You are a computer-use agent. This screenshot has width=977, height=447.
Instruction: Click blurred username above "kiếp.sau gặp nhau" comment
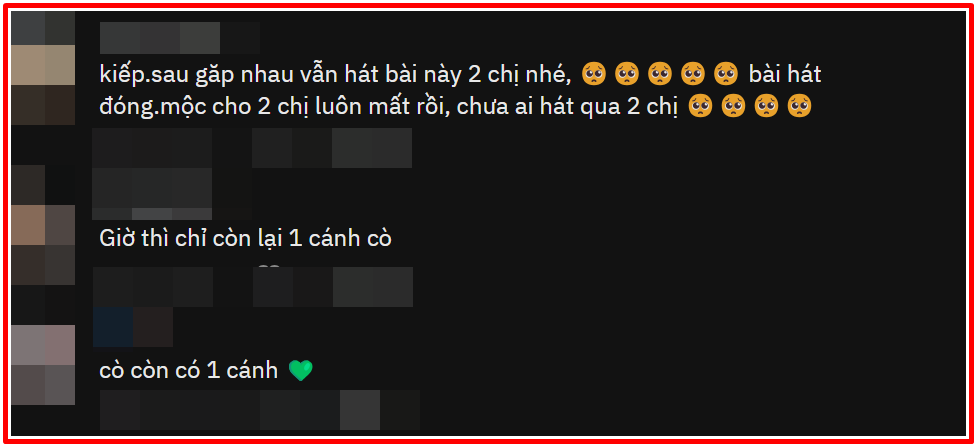tap(179, 37)
